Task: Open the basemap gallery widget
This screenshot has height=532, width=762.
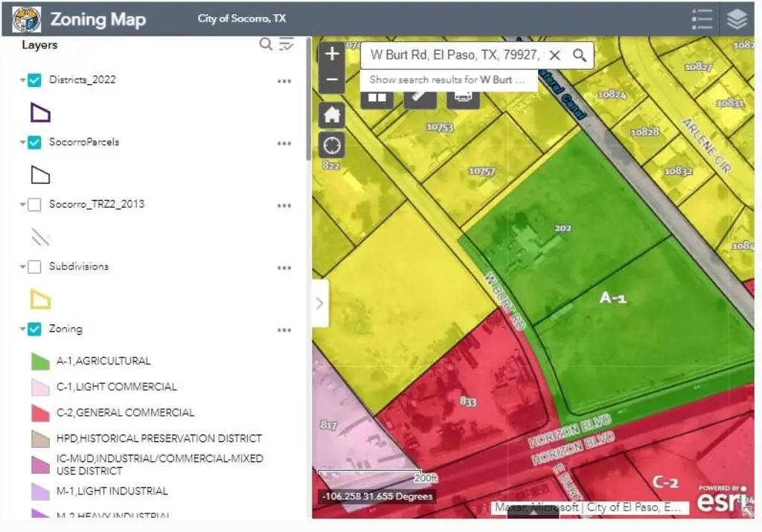Action: [x=377, y=97]
